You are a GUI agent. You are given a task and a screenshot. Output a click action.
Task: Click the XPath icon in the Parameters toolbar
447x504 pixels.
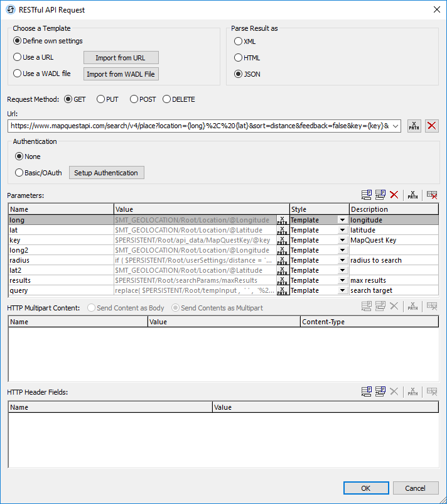tap(412, 195)
